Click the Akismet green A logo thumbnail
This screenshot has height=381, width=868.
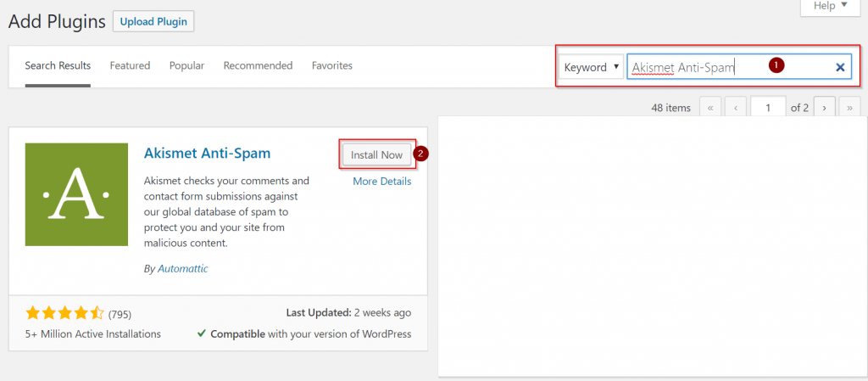tap(76, 194)
